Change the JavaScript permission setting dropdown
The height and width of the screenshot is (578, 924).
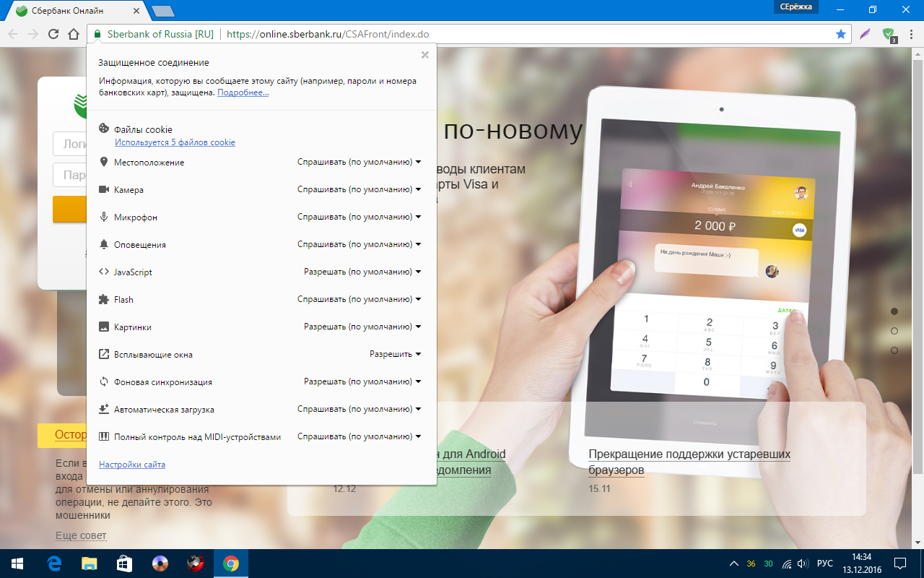pyautogui.click(x=362, y=272)
